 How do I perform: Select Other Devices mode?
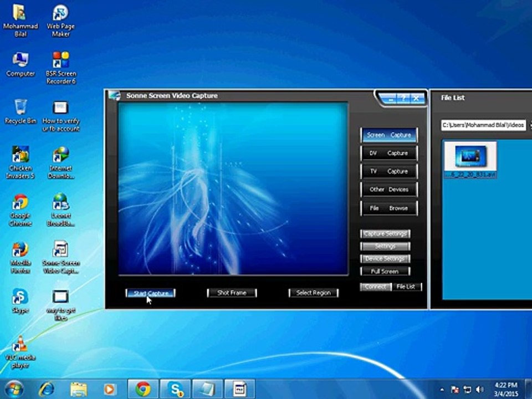point(389,190)
